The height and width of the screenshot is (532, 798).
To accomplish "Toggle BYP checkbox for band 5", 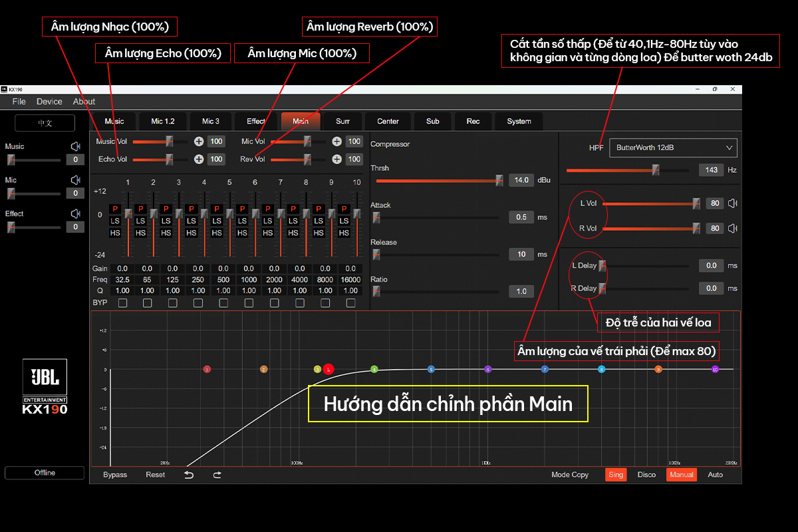I will click(x=223, y=303).
